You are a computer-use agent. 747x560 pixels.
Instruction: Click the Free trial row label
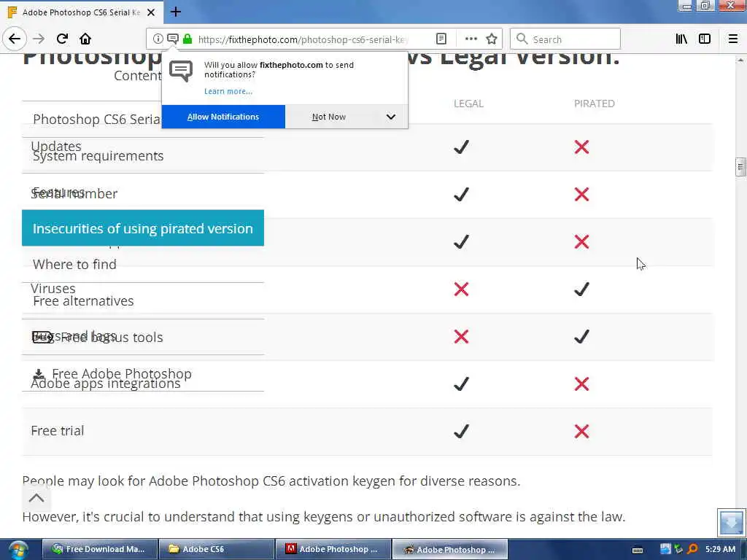click(x=58, y=431)
